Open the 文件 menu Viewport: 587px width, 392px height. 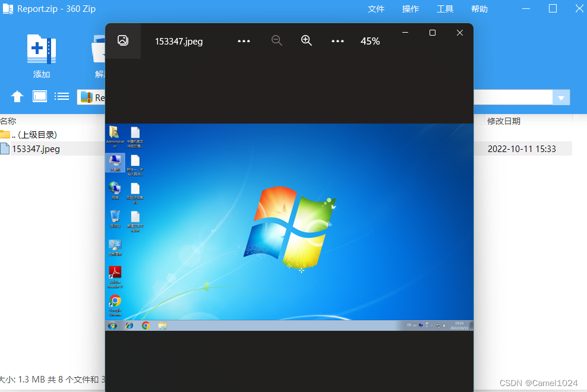(x=376, y=9)
